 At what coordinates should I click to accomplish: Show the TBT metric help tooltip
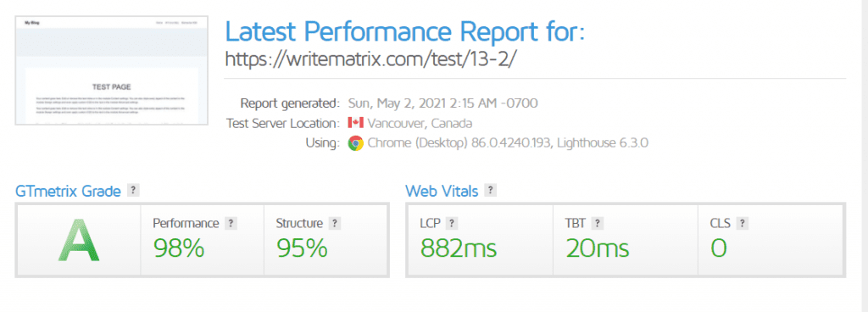[597, 224]
